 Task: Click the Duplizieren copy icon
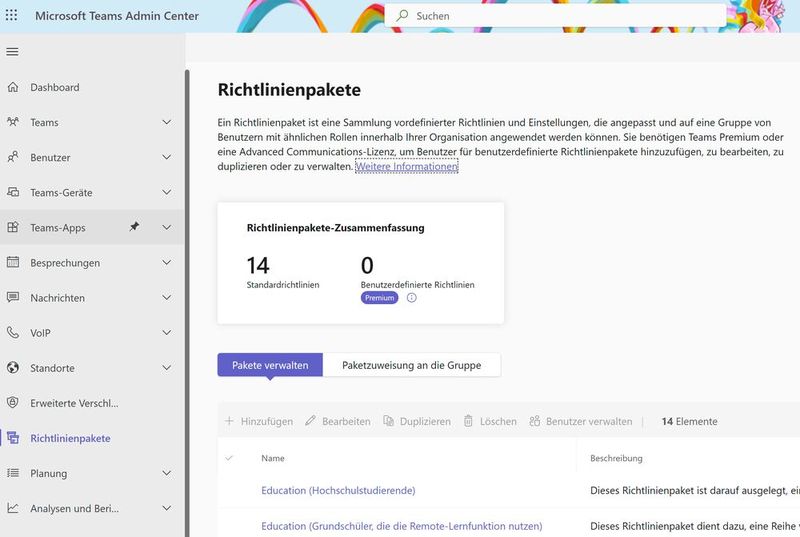pos(388,421)
